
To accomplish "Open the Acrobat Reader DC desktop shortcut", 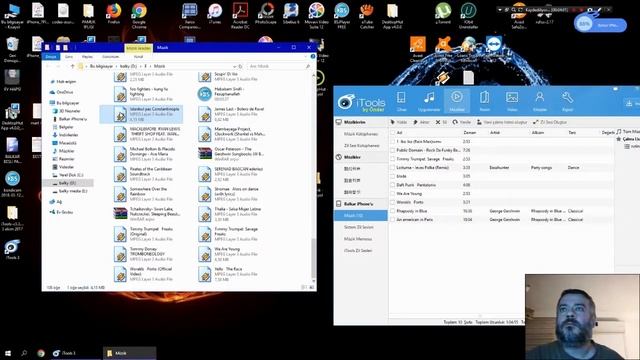I will 240,16.
